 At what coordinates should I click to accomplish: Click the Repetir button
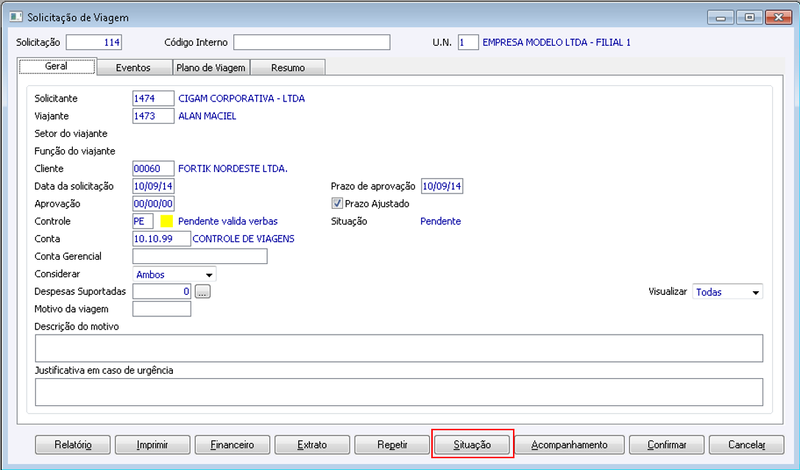(x=392, y=445)
